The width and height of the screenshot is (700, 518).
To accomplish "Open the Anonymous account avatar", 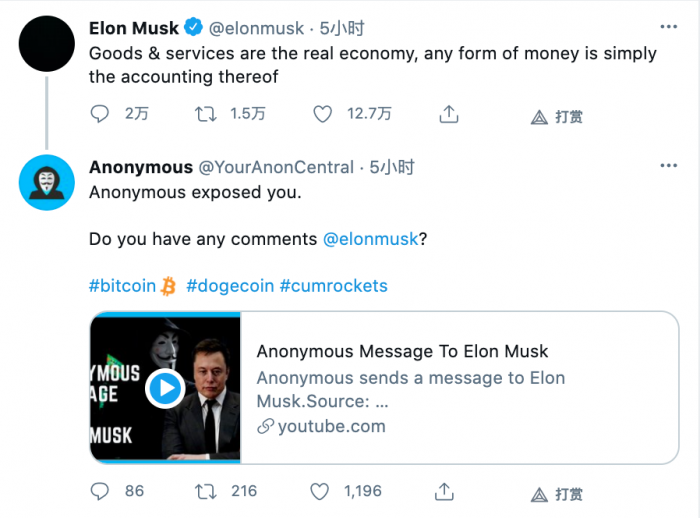I will 47,183.
